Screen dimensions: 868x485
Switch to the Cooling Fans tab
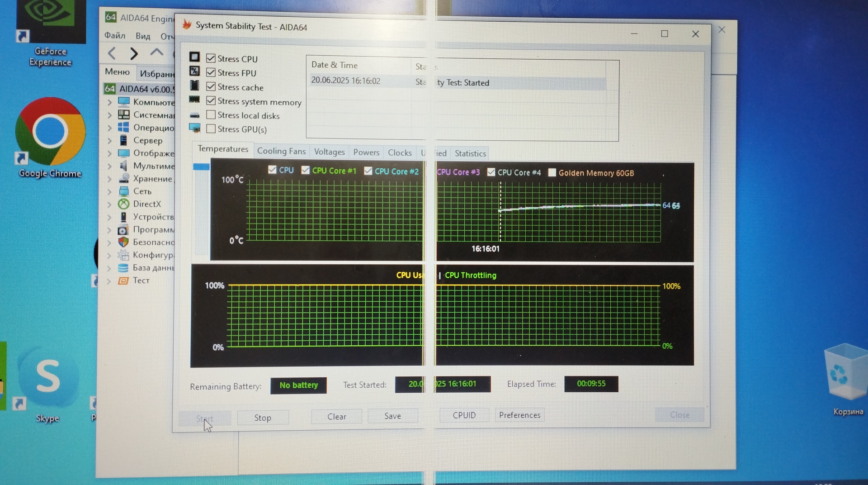point(281,151)
